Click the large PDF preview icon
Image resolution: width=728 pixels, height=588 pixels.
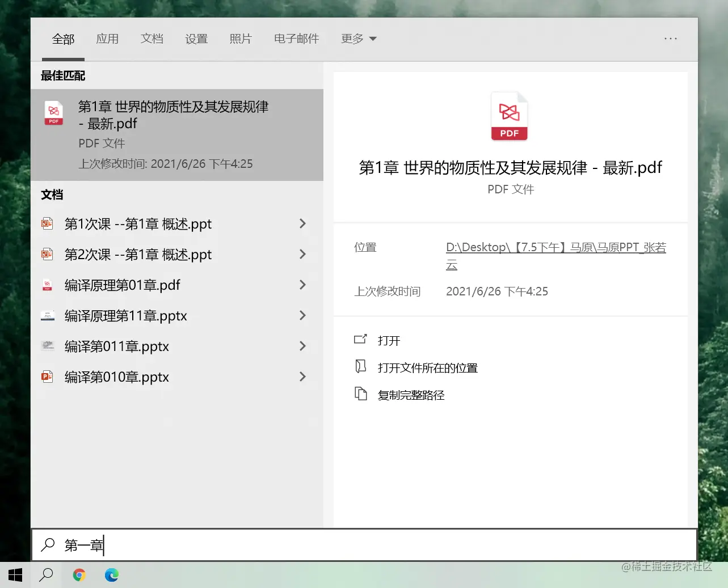tap(509, 115)
